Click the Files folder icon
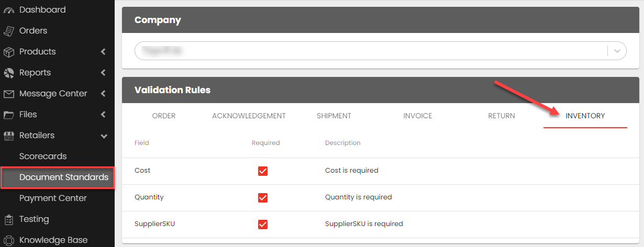Screen dimensions: 644x247 pos(9,115)
